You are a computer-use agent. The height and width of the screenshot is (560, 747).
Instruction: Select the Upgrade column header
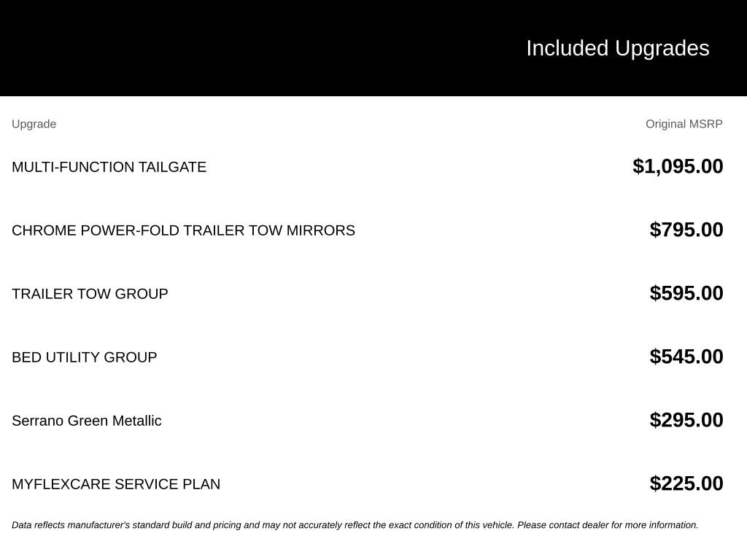34,124
